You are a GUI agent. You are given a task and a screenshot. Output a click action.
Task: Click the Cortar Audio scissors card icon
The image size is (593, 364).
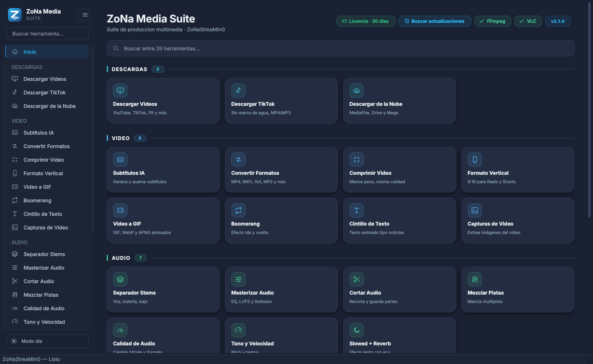pyautogui.click(x=357, y=279)
